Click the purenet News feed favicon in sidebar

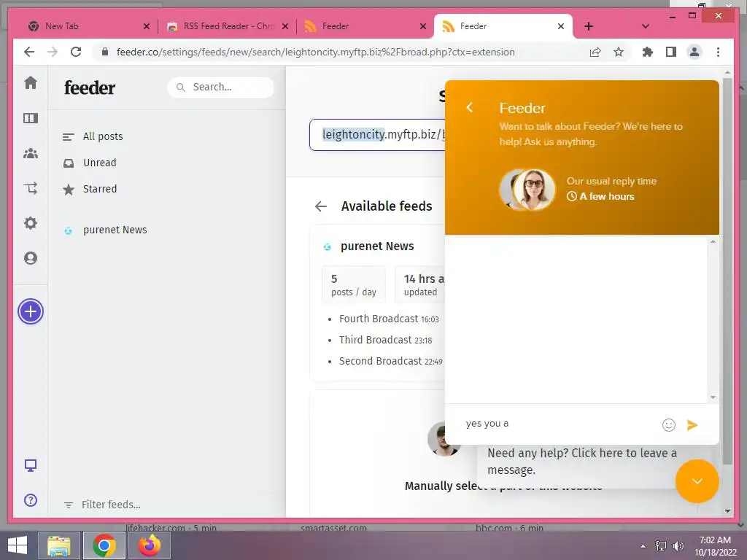tap(69, 231)
